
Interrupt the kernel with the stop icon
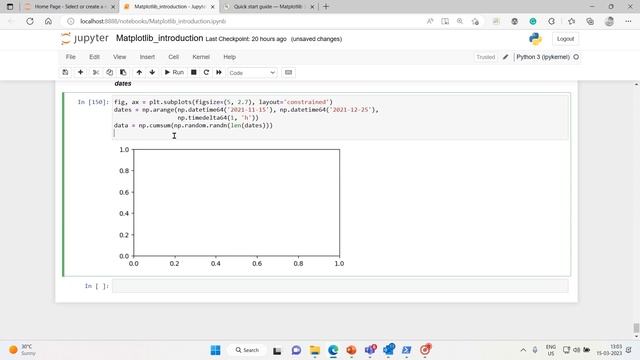click(x=194, y=72)
